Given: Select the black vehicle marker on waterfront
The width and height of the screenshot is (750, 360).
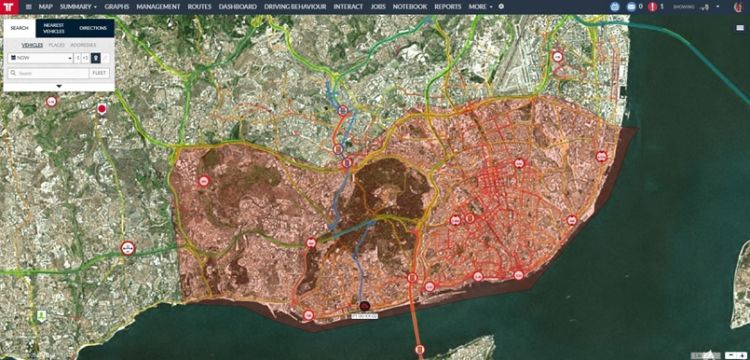Looking at the screenshot, I should tap(364, 305).
